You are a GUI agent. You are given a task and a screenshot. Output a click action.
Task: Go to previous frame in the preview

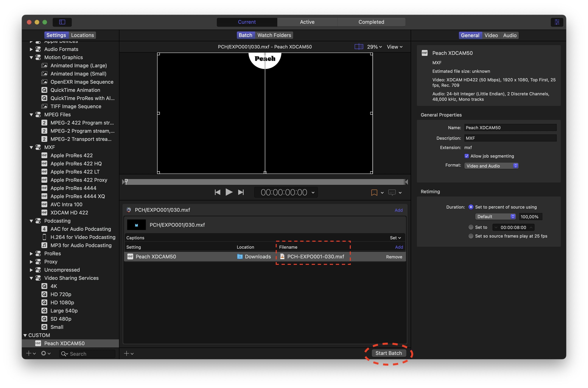(x=217, y=192)
